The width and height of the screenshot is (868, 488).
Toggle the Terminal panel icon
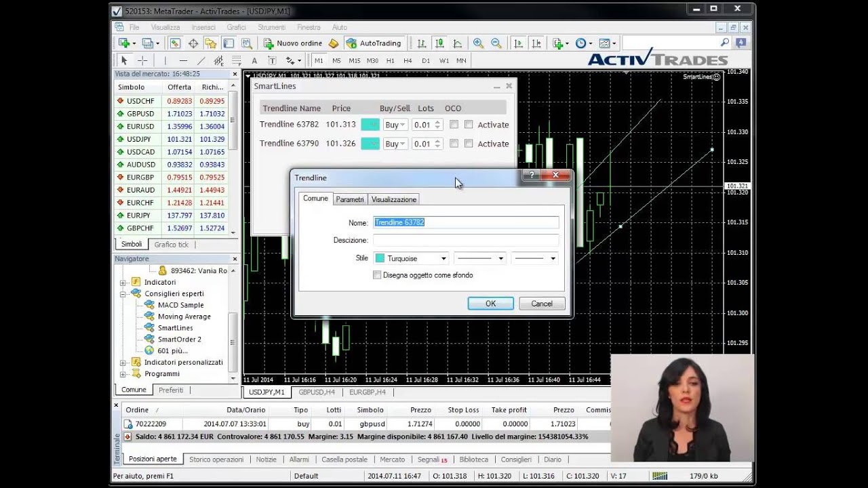(229, 43)
